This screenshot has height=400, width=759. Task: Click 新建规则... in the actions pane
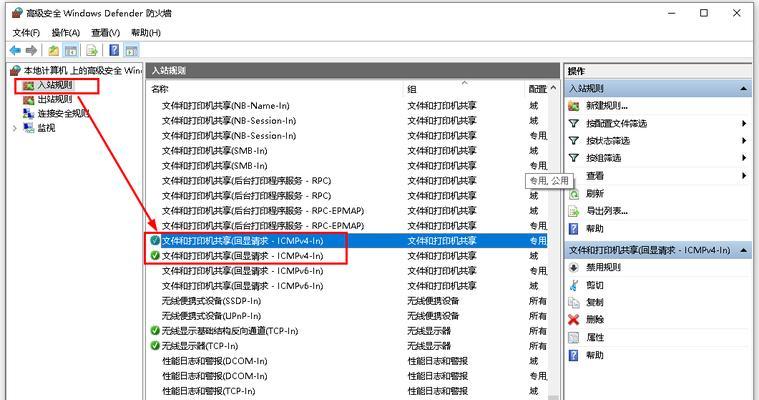(607, 106)
